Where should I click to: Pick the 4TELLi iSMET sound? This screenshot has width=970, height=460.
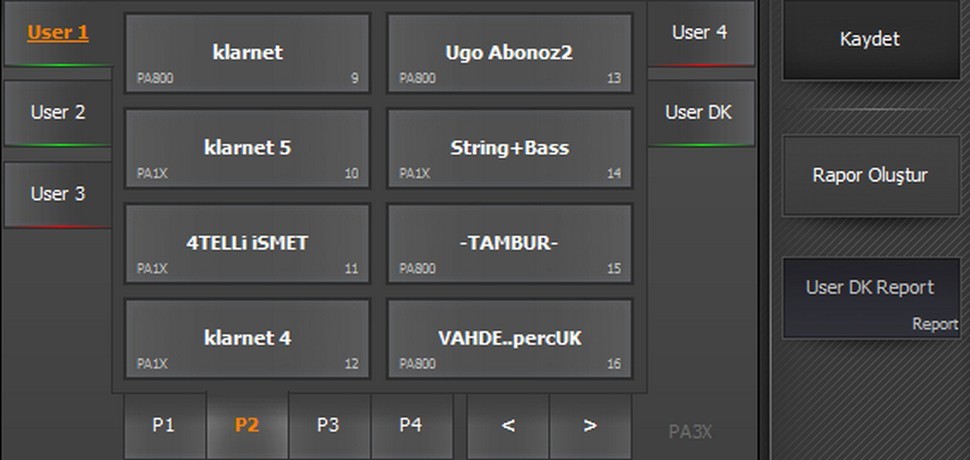[247, 243]
